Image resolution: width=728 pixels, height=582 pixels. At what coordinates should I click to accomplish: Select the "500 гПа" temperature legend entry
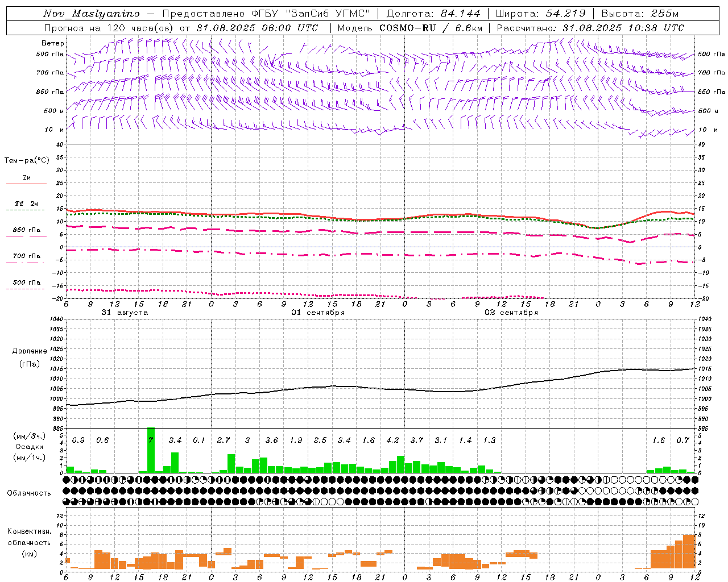tap(27, 282)
